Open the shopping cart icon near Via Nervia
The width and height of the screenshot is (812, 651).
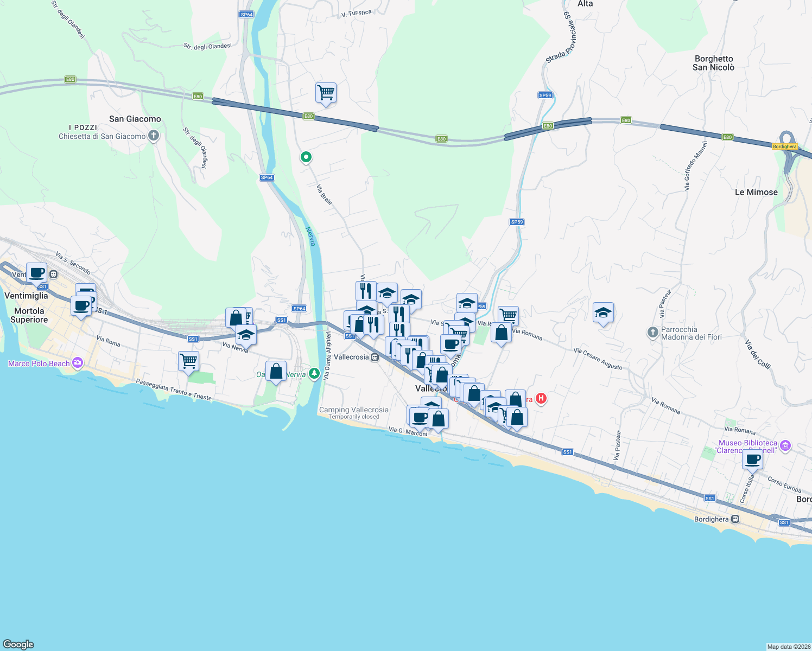point(188,361)
